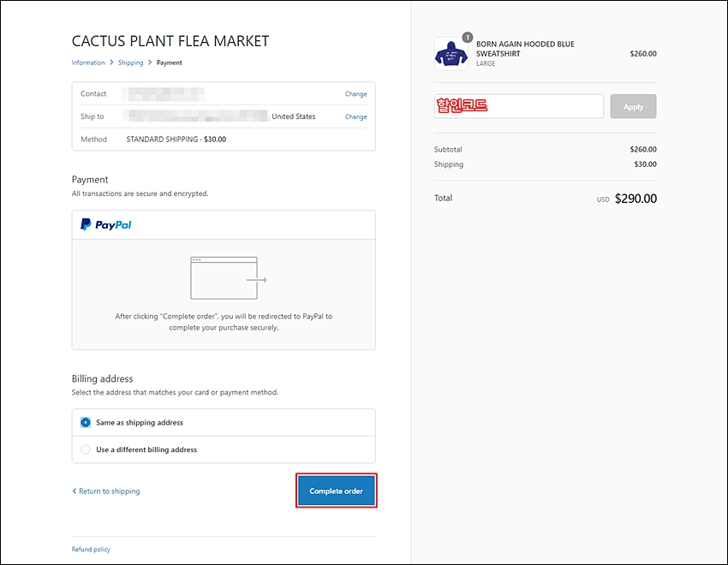Screen dimensions: 728x565
Task: Click the blue hoodie product thumbnail
Action: click(x=451, y=54)
